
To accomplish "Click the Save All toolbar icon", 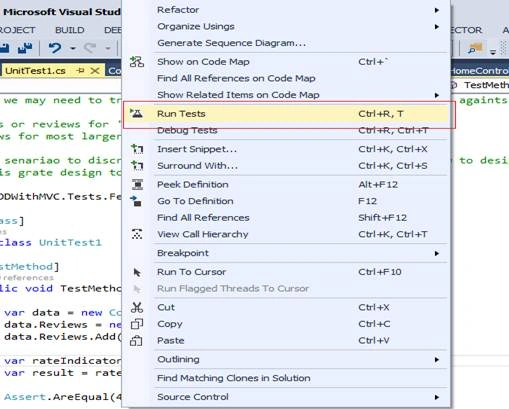I will tap(25, 48).
